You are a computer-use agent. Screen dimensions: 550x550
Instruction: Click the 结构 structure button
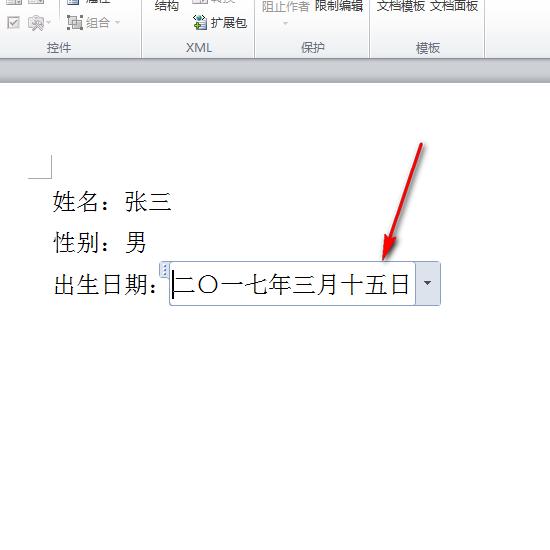coord(167,6)
